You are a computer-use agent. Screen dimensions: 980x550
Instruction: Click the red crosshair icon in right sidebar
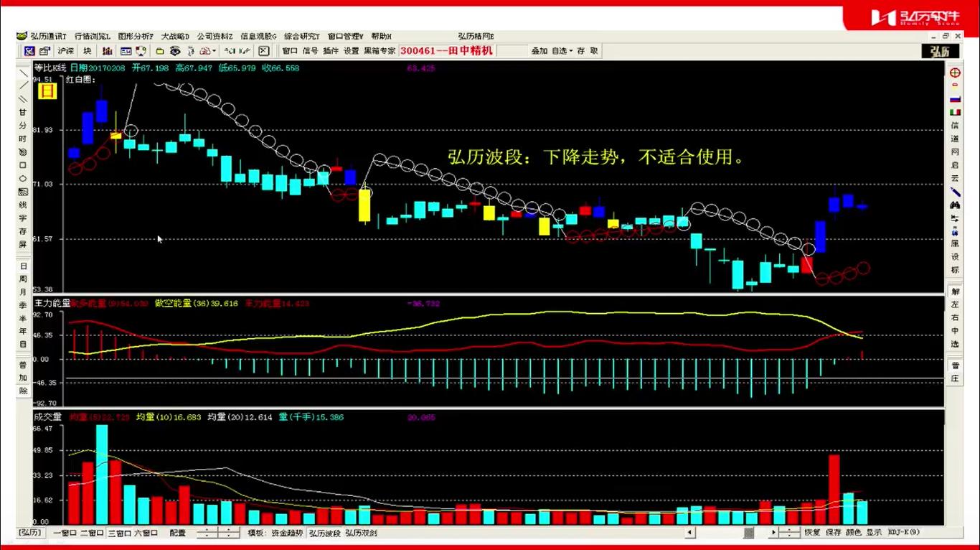click(x=955, y=73)
